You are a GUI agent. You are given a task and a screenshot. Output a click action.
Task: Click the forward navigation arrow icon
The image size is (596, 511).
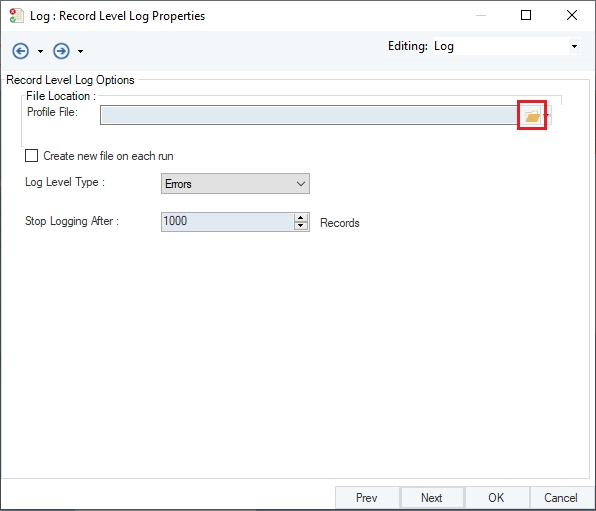click(x=61, y=51)
